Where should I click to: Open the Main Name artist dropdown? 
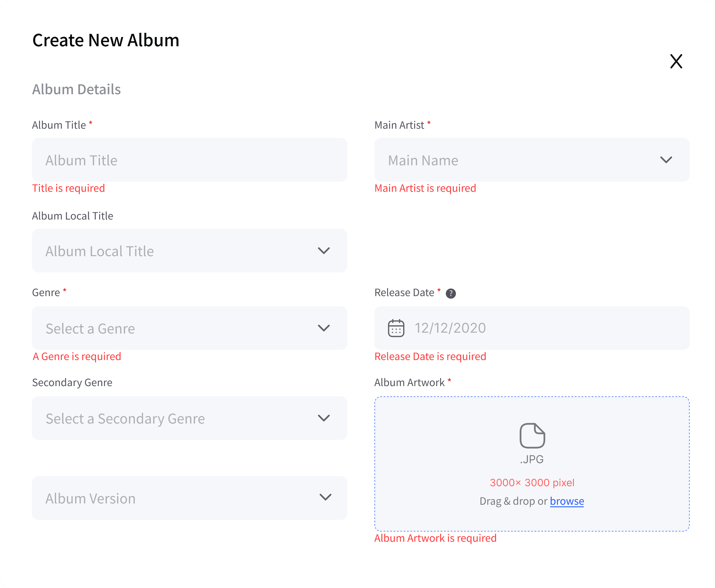(x=532, y=160)
